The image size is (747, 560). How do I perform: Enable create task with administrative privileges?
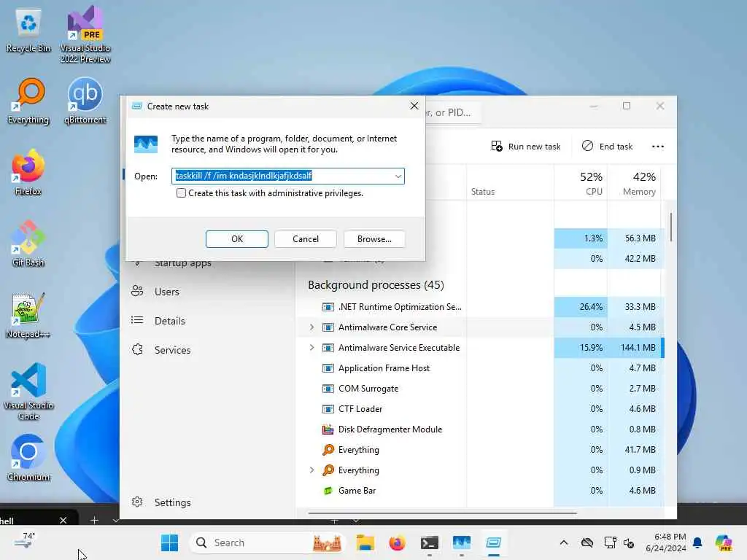click(x=181, y=192)
